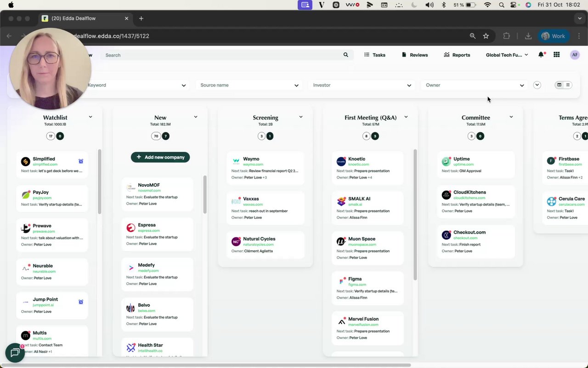The height and width of the screenshot is (368, 588).
Task: Open the notifications bell
Action: 542,55
